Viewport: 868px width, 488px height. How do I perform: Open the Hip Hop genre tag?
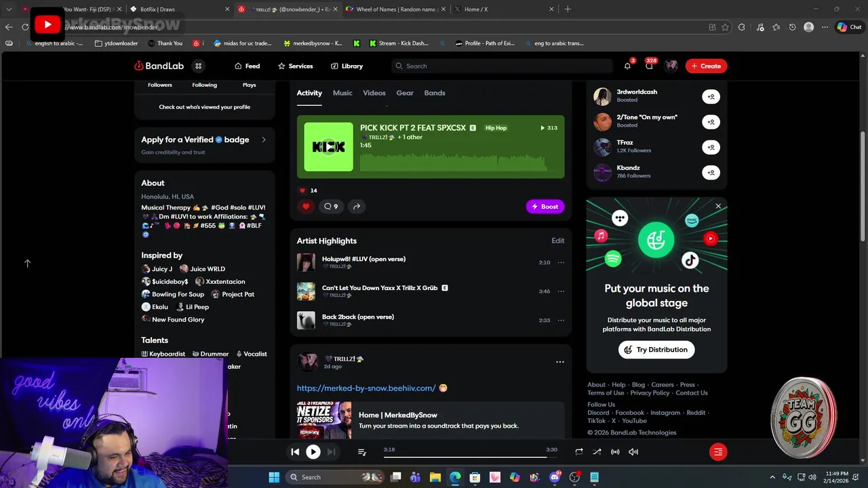coord(496,128)
